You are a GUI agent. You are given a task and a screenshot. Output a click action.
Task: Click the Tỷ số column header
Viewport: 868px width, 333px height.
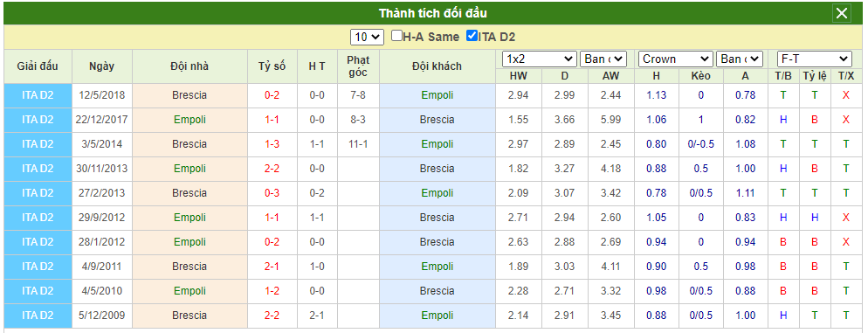(272, 66)
